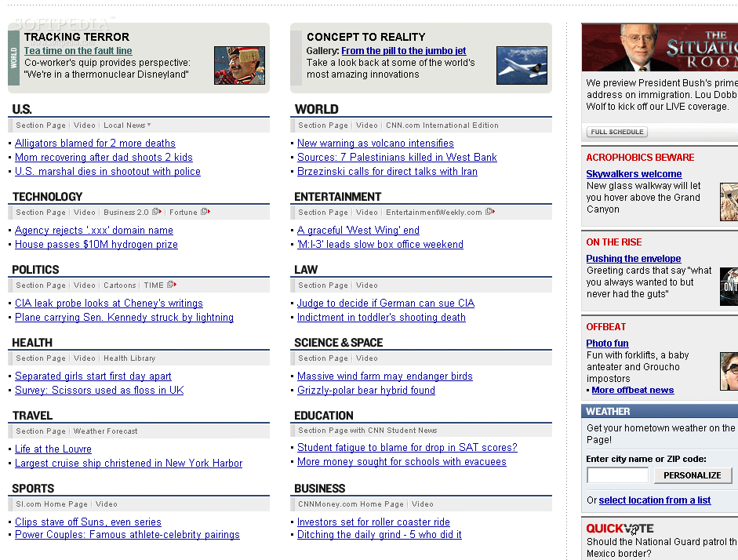Open 'Tea time on the fault line' story
The image size is (738, 560).
[78, 51]
